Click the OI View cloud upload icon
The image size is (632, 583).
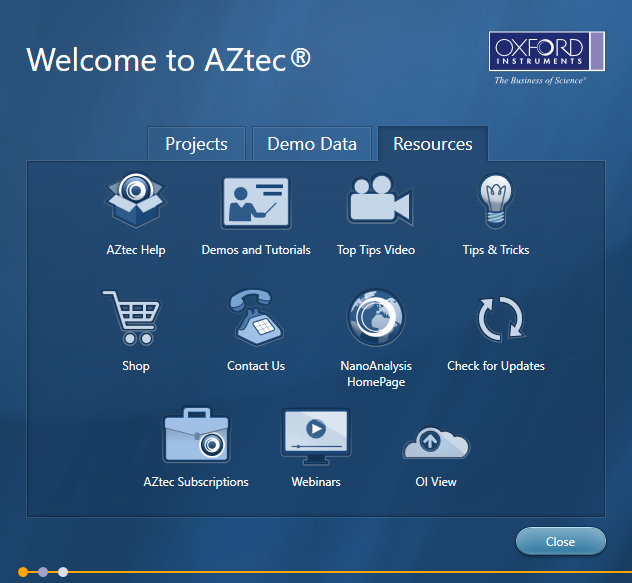click(x=436, y=440)
